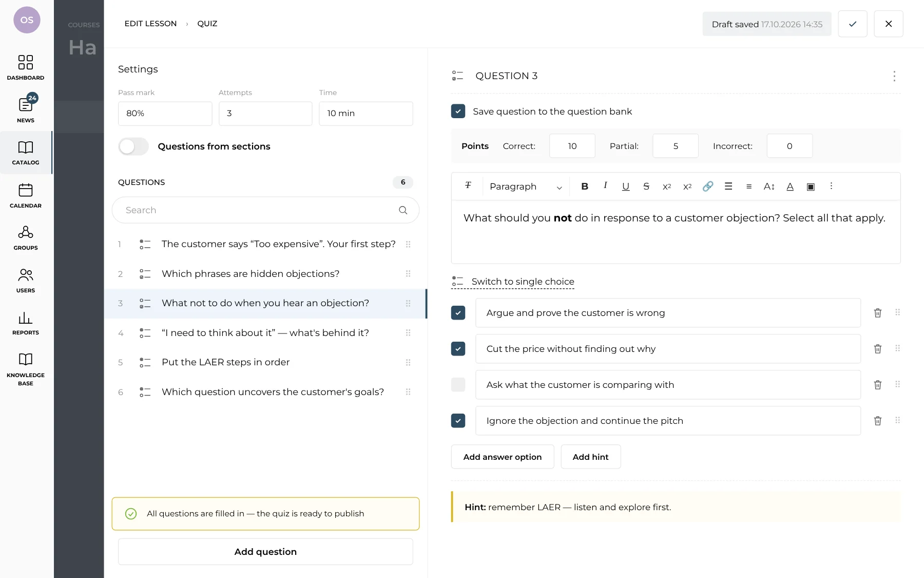This screenshot has width=924, height=578.
Task: Toggle Questions from sections switch
Action: coord(133,146)
